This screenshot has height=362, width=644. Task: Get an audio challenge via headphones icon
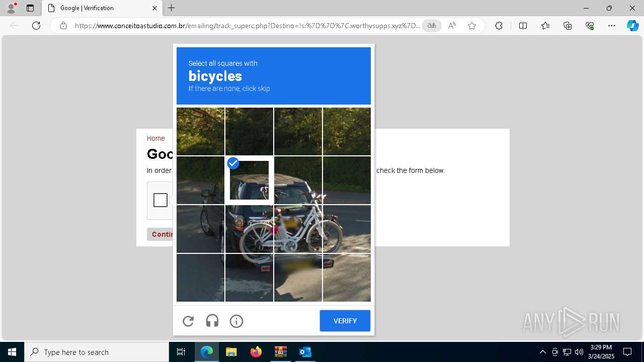(x=212, y=321)
